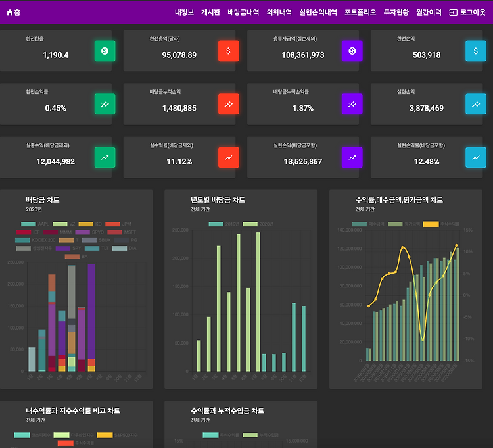Open the 게시판 page
493x448 pixels.
(210, 12)
